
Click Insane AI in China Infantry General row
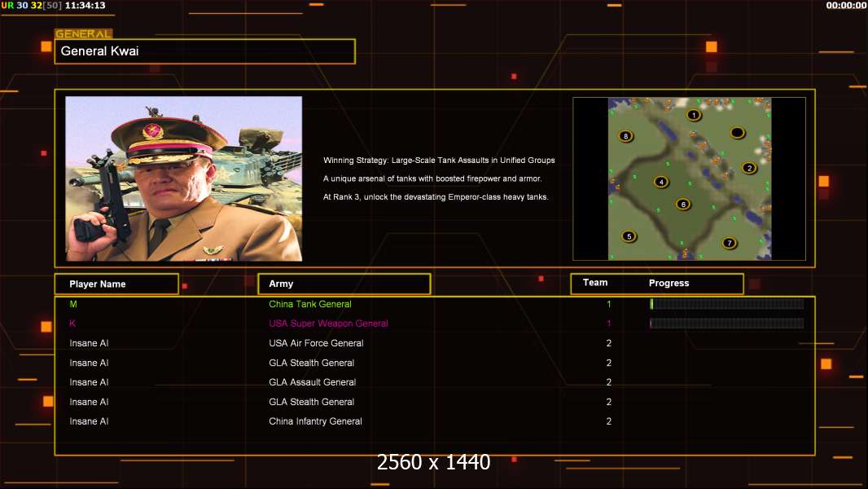coord(89,421)
